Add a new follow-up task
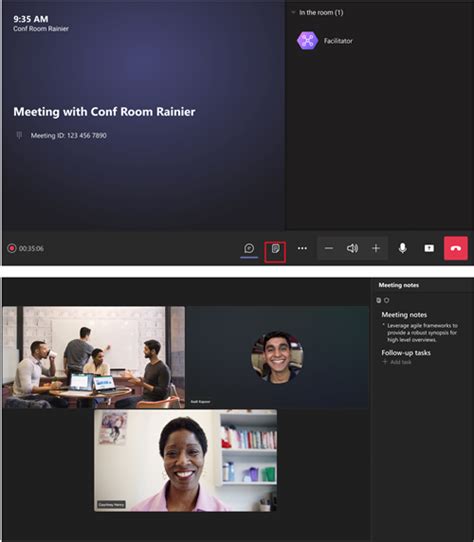The height and width of the screenshot is (542, 474). coord(397,362)
